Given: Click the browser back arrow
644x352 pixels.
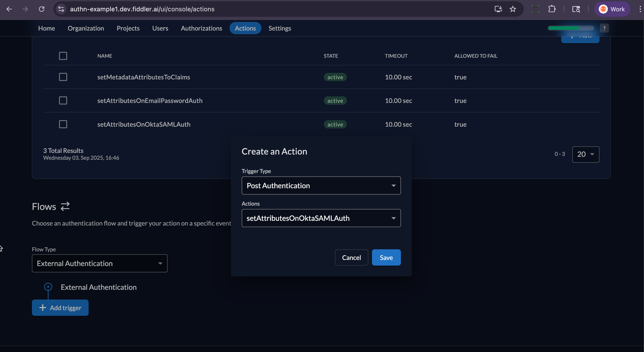Looking at the screenshot, I should pos(9,9).
